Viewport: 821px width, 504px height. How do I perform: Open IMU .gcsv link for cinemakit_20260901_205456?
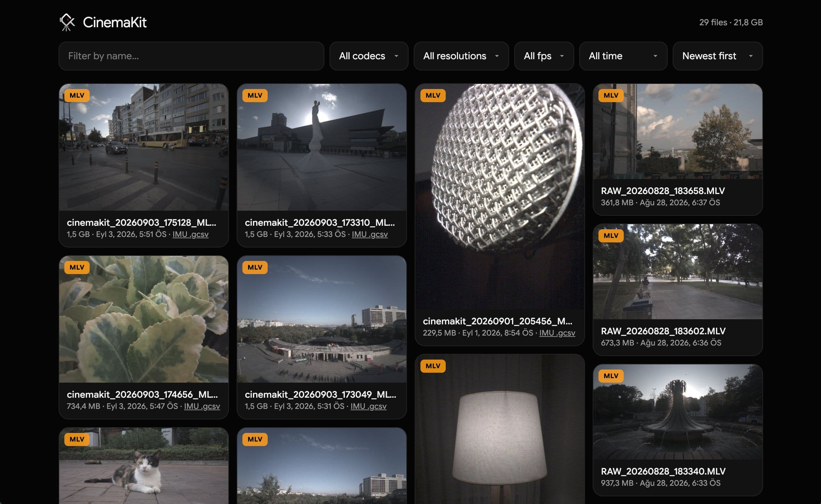(x=557, y=333)
